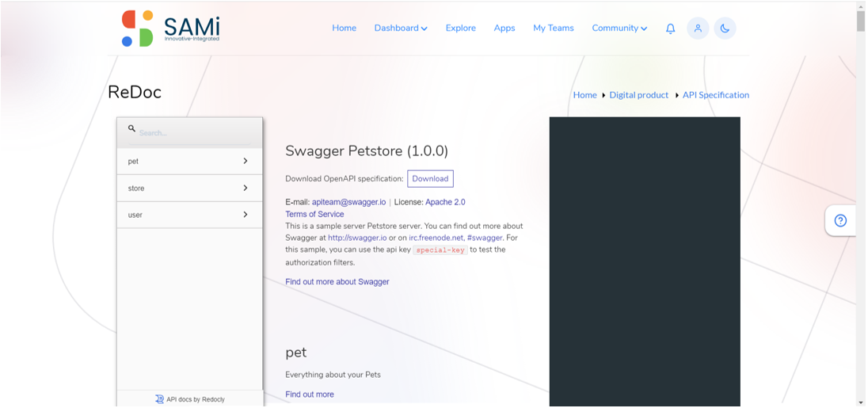Follow the http://swagger.io link

pyautogui.click(x=357, y=238)
